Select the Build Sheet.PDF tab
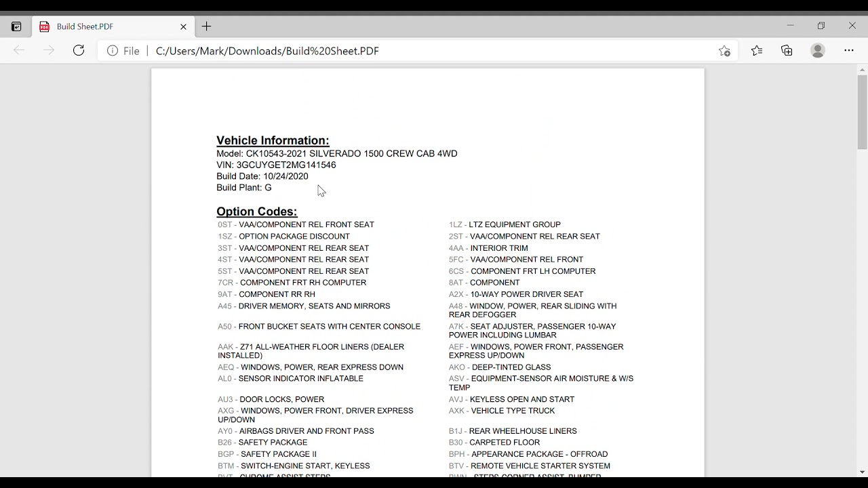The height and width of the screenshot is (488, 868). pos(113,26)
